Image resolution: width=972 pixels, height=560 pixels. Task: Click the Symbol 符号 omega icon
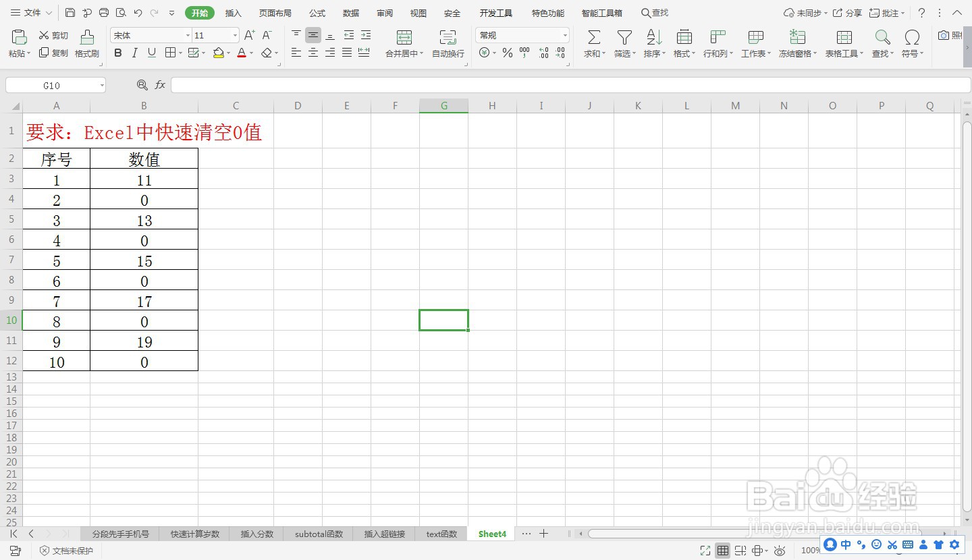coord(912,37)
